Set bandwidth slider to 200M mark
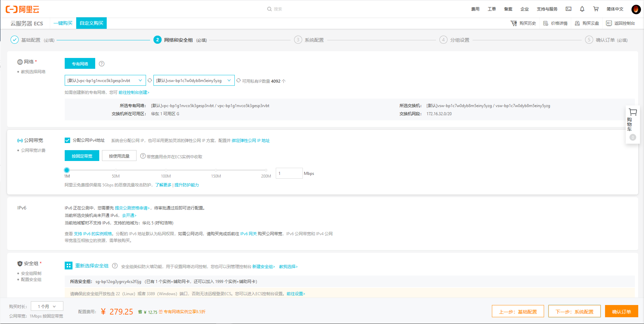The width and height of the screenshot is (644, 324). click(x=266, y=170)
